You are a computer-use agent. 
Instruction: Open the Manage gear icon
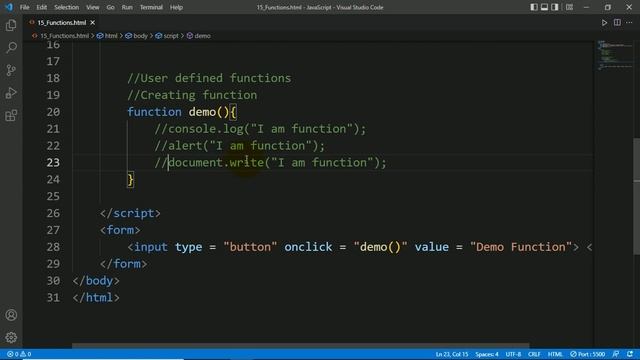point(11,337)
